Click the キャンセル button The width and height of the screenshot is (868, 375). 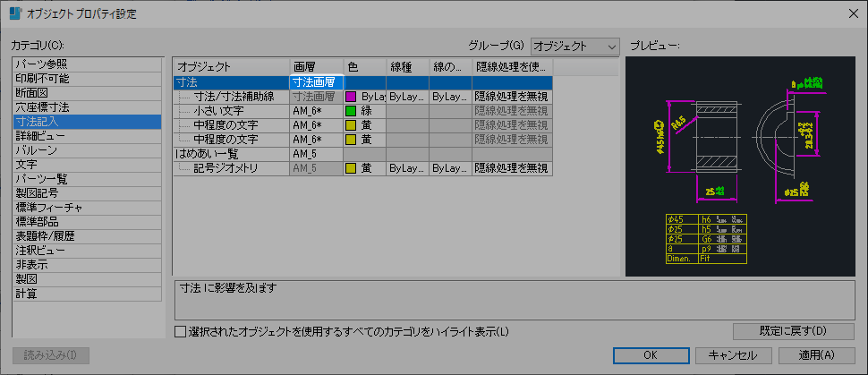point(734,355)
